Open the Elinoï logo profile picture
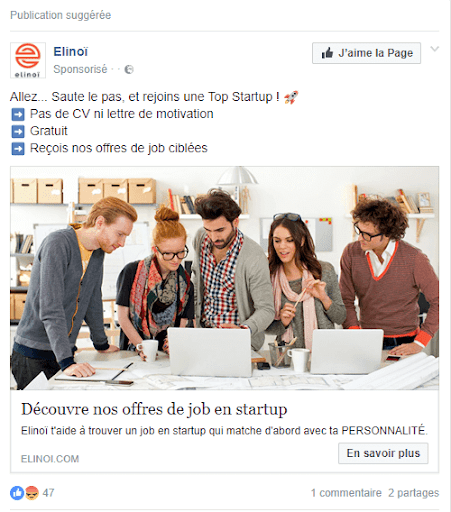Screen dimensions: 451x512 (x=28, y=60)
